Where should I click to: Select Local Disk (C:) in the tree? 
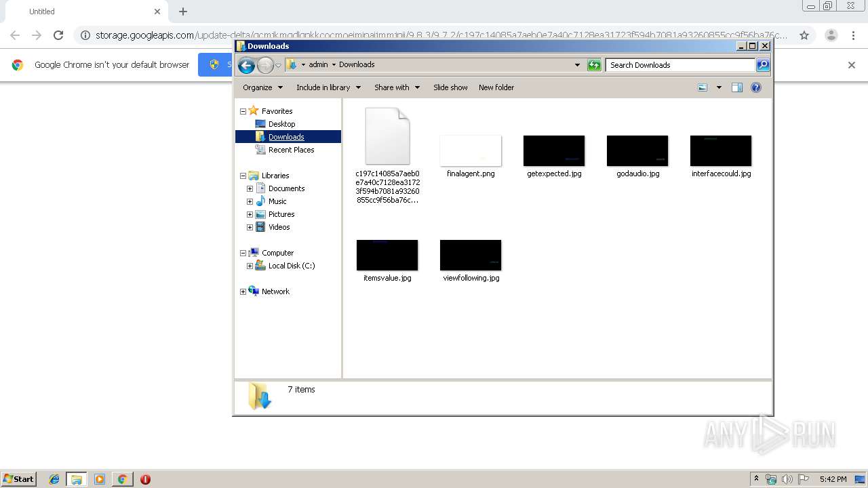point(292,266)
